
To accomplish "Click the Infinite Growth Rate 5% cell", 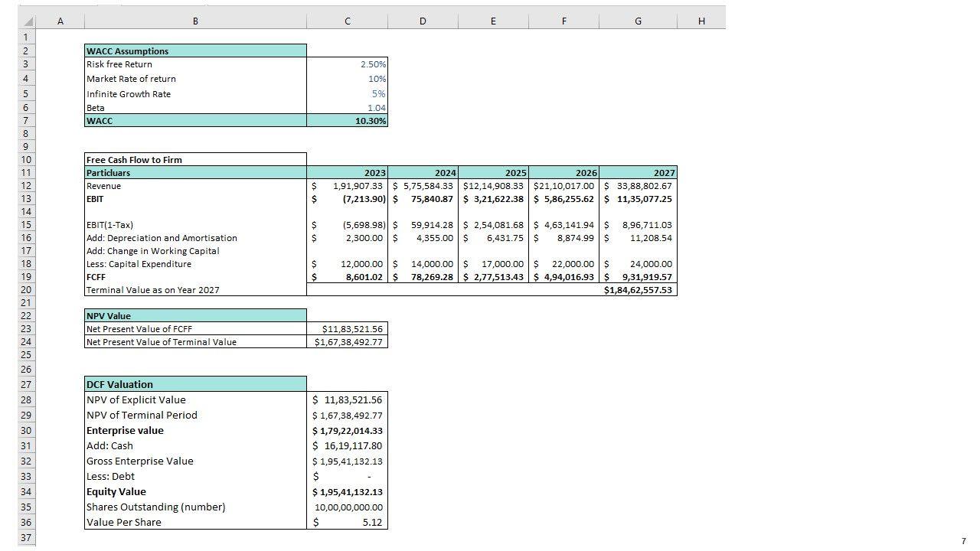I will pyautogui.click(x=348, y=94).
